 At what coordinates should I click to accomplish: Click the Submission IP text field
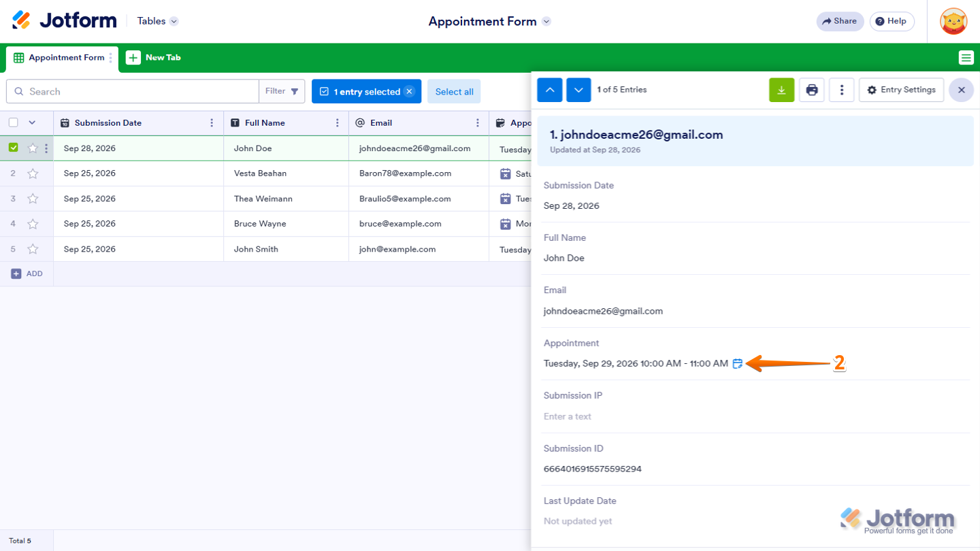click(x=757, y=416)
